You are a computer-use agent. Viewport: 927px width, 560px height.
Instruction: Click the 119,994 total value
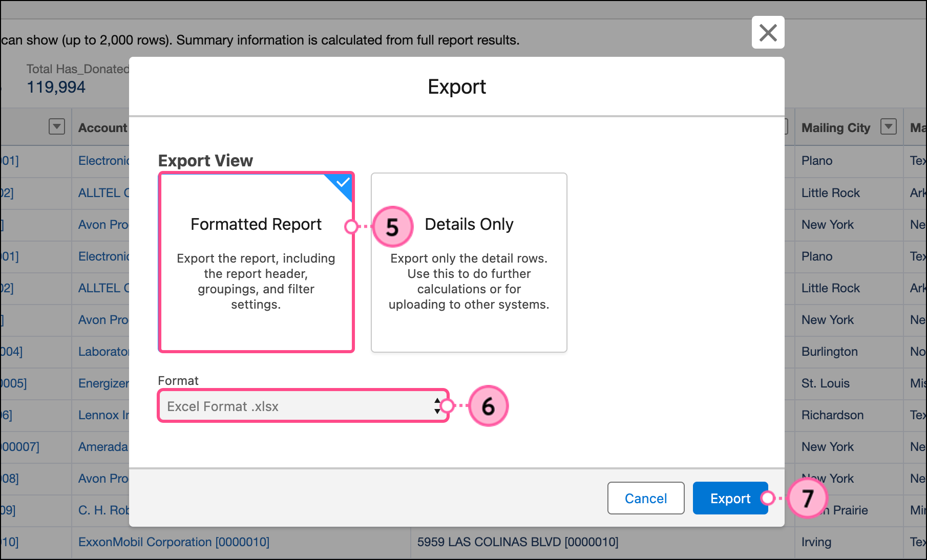tap(56, 87)
